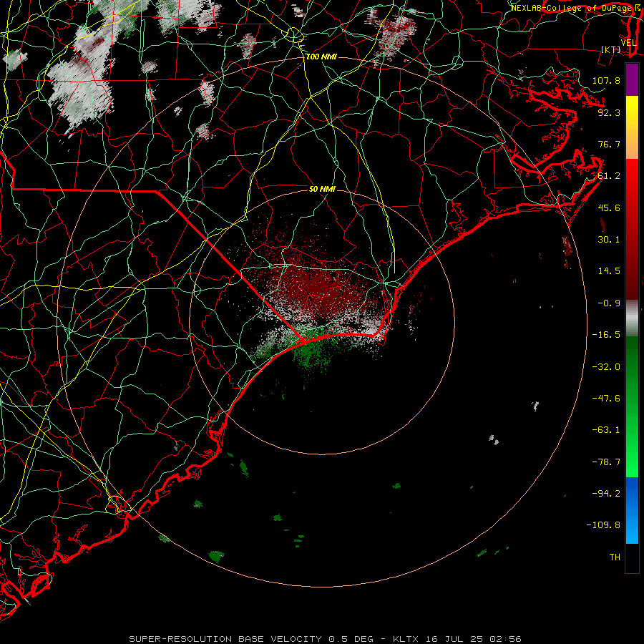Select the -47.6 velocity scale value
Image resolution: width=644 pixels, height=644 pixels.
click(606, 399)
